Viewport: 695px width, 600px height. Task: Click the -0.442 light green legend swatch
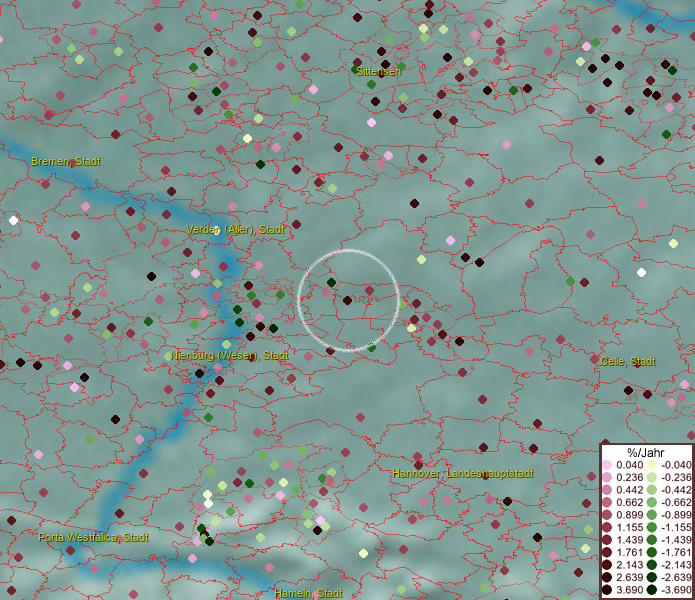point(651,490)
